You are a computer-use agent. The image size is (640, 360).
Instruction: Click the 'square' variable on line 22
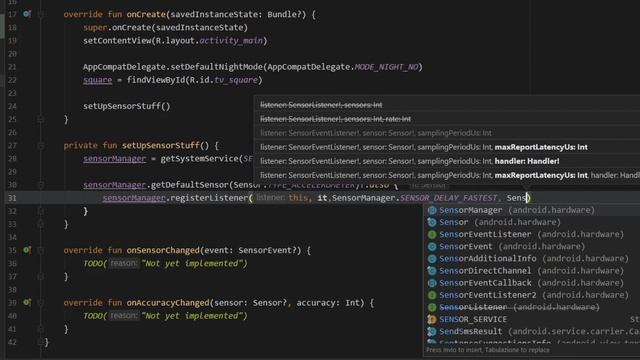[97, 80]
